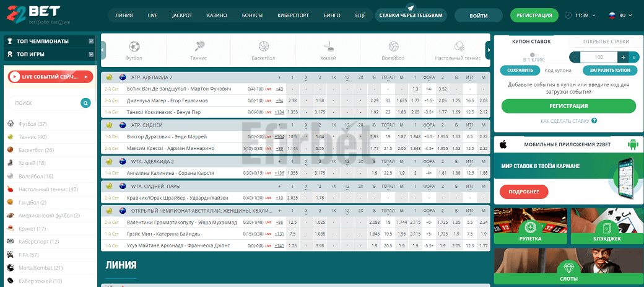Select Футбол (37) in sidebar
This screenshot has height=287, width=644.
[x=32, y=124]
